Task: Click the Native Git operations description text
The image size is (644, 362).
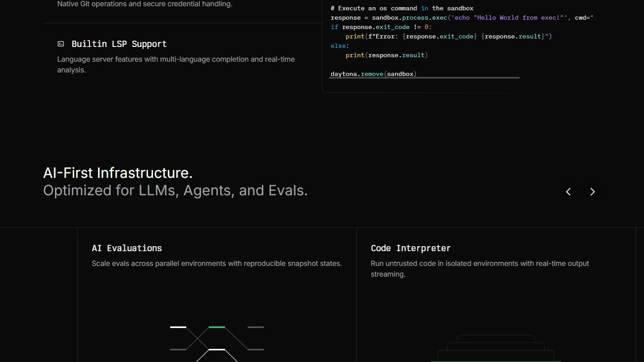Action: coord(144,4)
